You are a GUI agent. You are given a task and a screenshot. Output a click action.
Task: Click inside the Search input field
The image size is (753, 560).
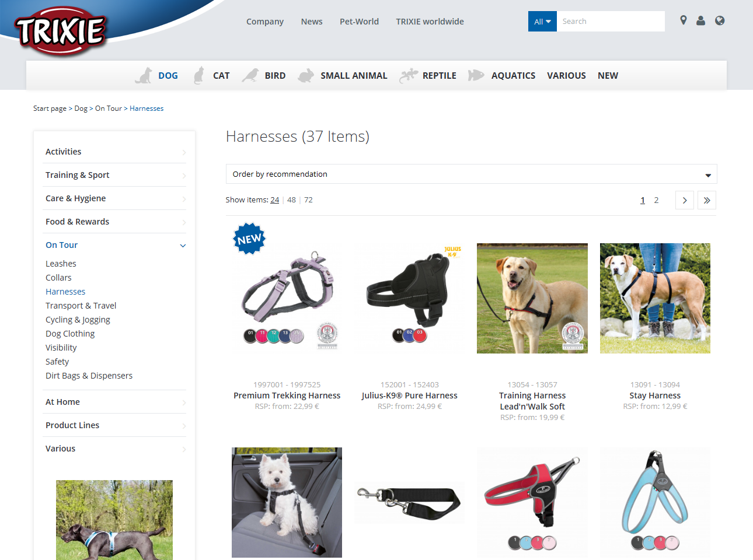pos(611,22)
